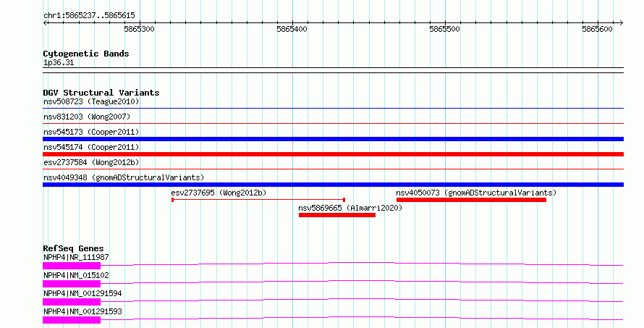This screenshot has width=644, height=328.
Task: Click the magenta exon block of NR_111987
Action: [x=72, y=266]
